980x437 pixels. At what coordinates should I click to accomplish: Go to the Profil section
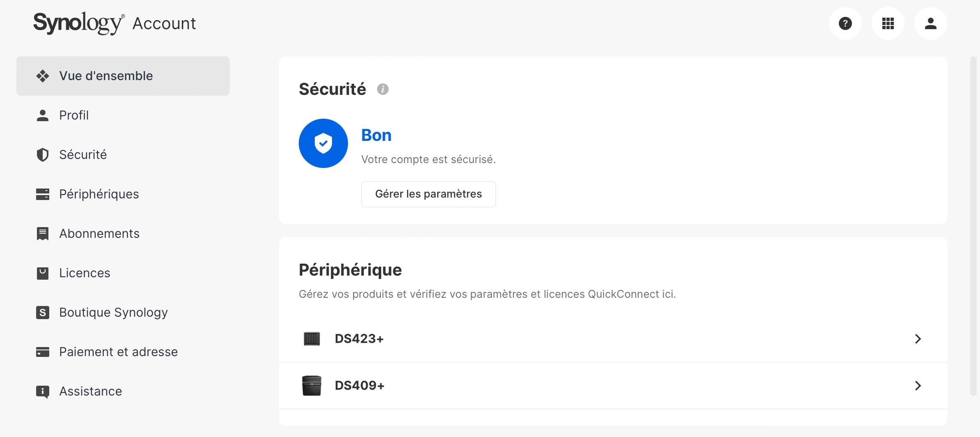[x=74, y=115]
